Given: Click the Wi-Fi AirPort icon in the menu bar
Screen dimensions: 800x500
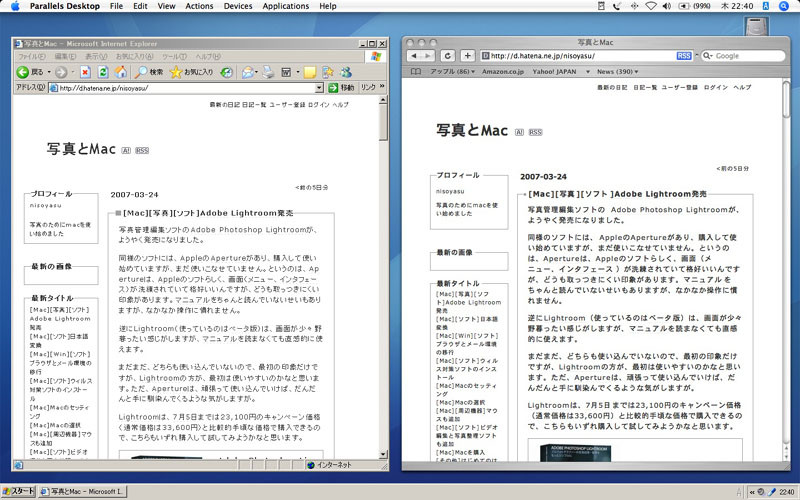Looking at the screenshot, I should [x=651, y=6].
